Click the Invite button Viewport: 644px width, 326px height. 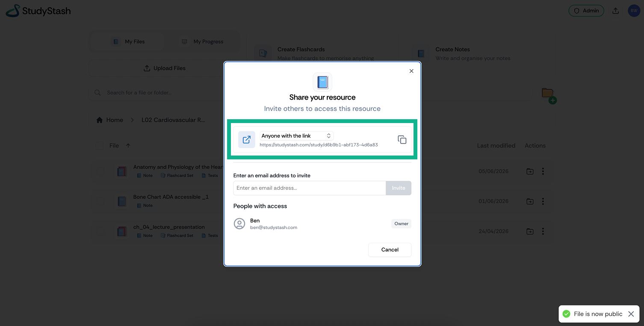399,188
